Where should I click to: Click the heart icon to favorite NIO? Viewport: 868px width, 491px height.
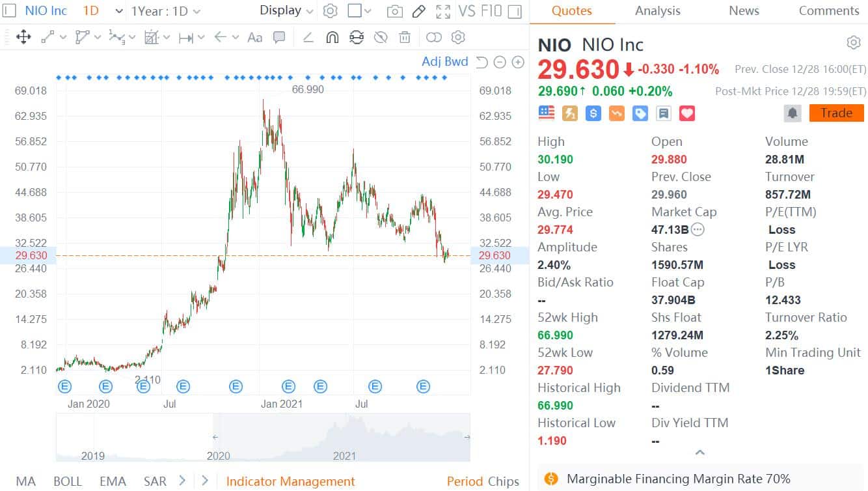pyautogui.click(x=688, y=113)
